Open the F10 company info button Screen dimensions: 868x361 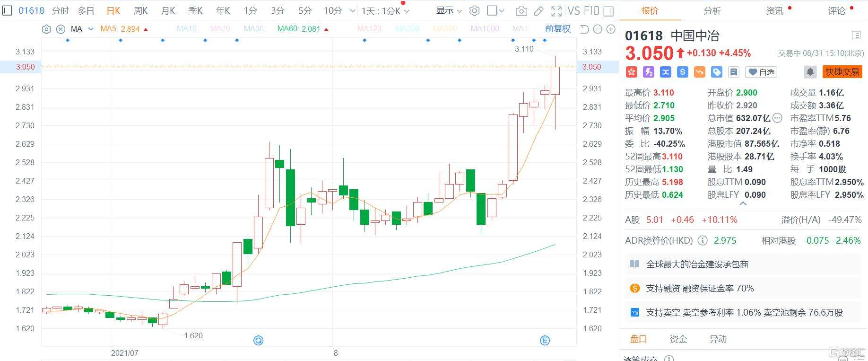click(591, 10)
